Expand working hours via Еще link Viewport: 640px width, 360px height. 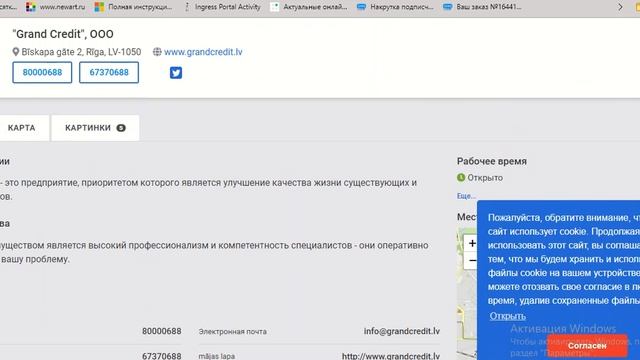pos(466,196)
